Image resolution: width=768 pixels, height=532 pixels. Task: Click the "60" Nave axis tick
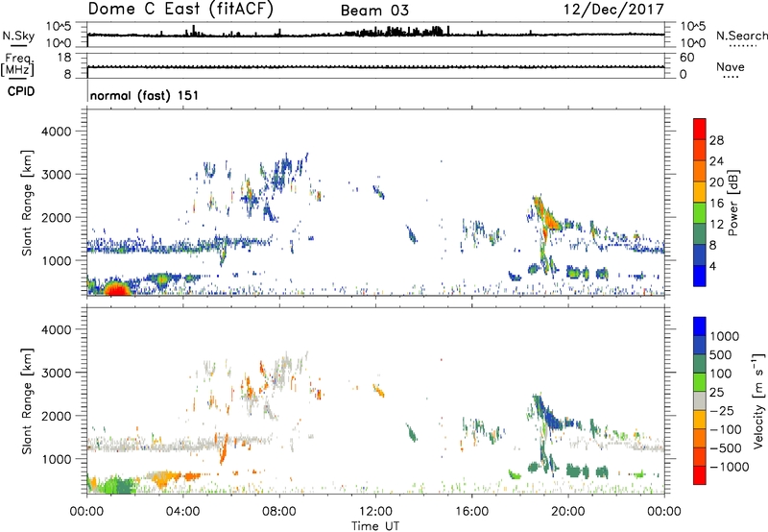686,58
